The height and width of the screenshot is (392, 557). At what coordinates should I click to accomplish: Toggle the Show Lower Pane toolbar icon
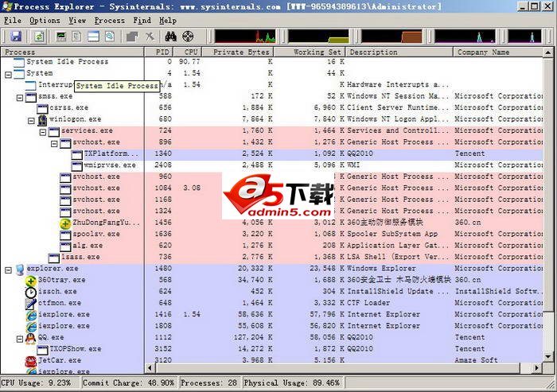pos(93,37)
